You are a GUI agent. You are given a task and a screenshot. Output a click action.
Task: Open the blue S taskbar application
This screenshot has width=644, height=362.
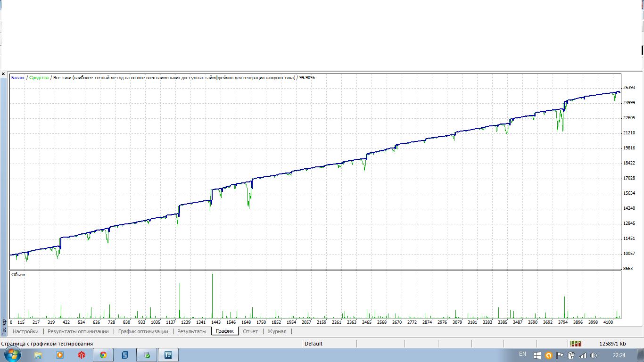coord(125,355)
